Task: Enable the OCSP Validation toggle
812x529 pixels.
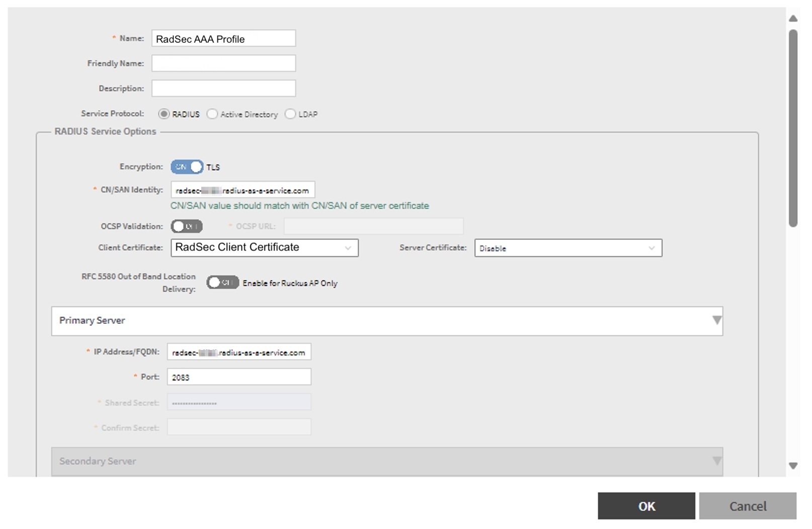Action: pyautogui.click(x=186, y=227)
